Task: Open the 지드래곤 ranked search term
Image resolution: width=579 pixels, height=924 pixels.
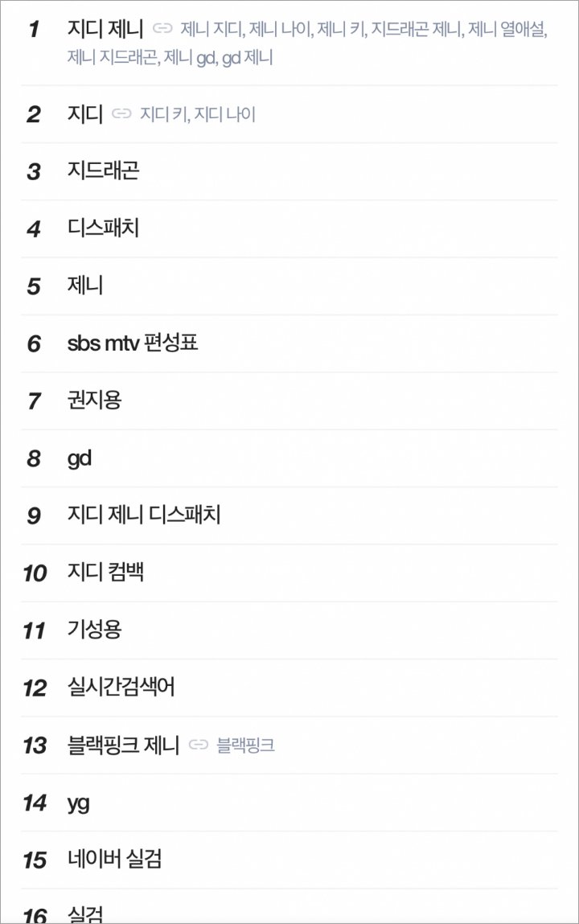Action: [103, 171]
